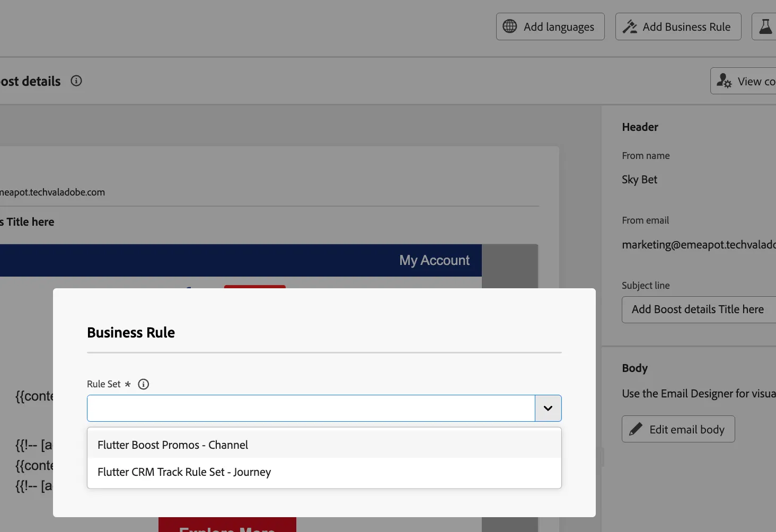Click the Add Business Rule button label
The width and height of the screenshot is (776, 532).
tap(686, 26)
